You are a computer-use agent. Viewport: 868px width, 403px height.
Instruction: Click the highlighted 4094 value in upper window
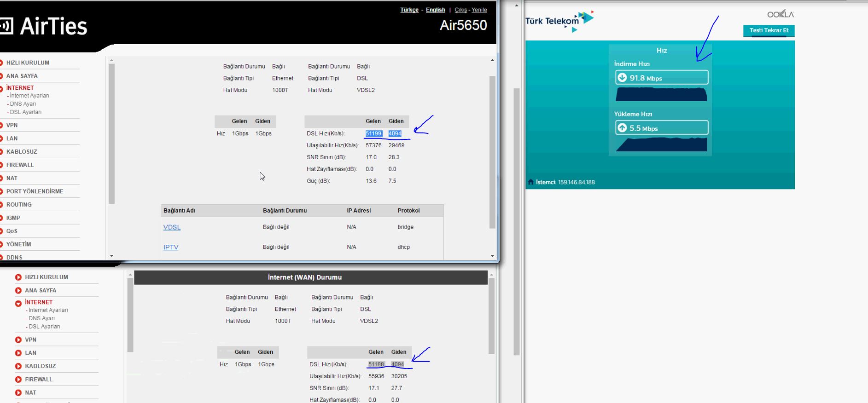pos(395,134)
